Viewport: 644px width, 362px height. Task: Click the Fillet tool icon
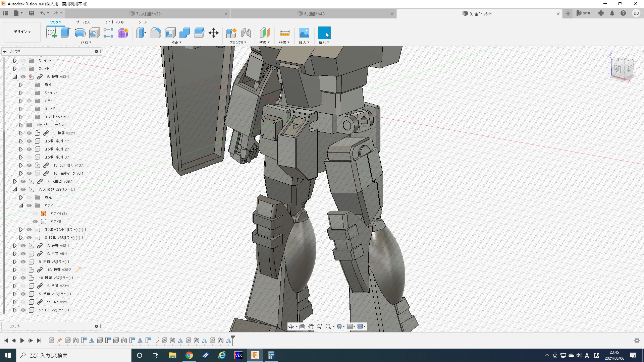[x=156, y=33]
